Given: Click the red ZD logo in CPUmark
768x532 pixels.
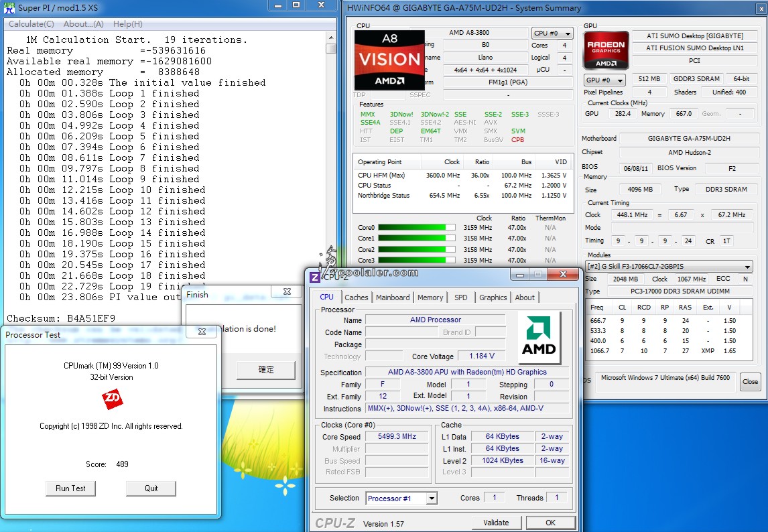Looking at the screenshot, I should point(112,399).
